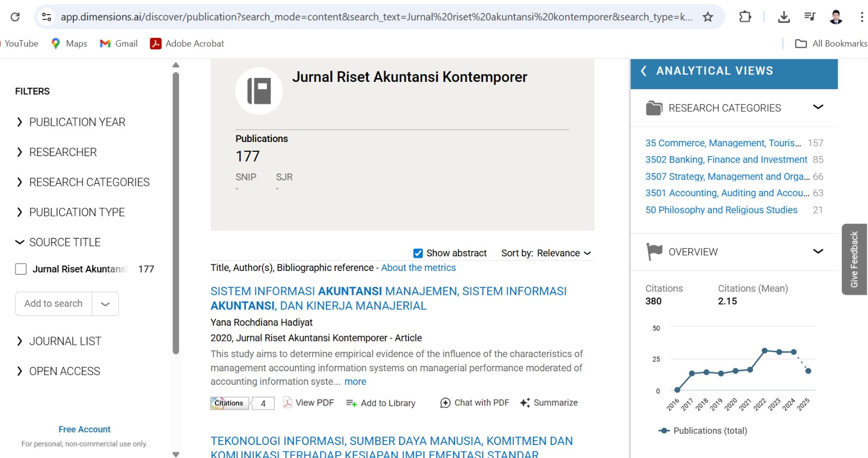
Task: Click the browser reload page icon
Action: pos(15,17)
